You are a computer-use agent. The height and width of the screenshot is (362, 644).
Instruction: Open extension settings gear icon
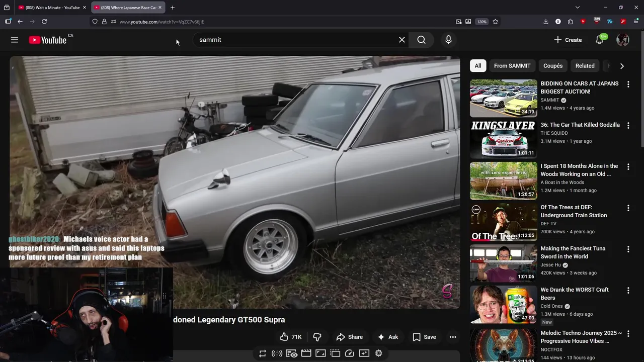tap(379, 353)
